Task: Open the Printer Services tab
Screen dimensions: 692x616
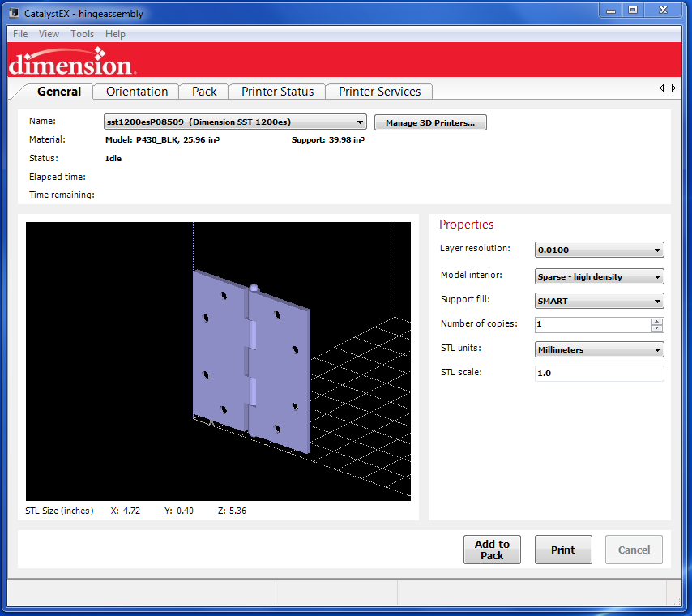Action: tap(379, 92)
